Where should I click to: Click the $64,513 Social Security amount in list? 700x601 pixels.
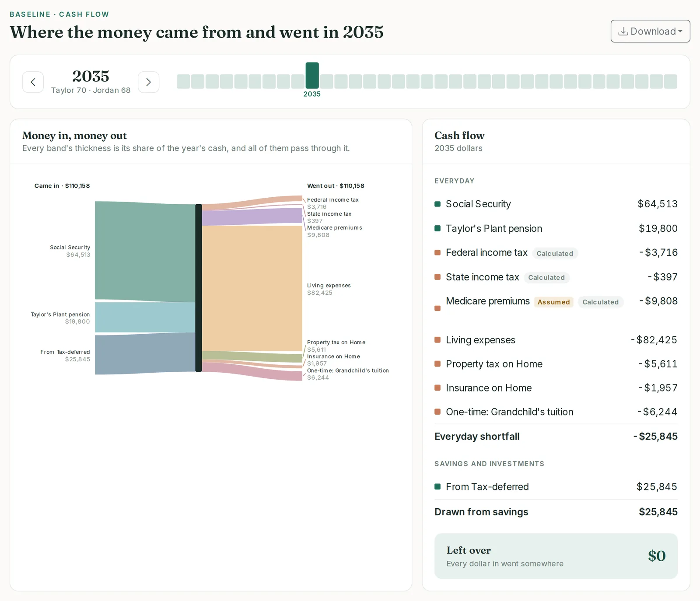tap(657, 204)
